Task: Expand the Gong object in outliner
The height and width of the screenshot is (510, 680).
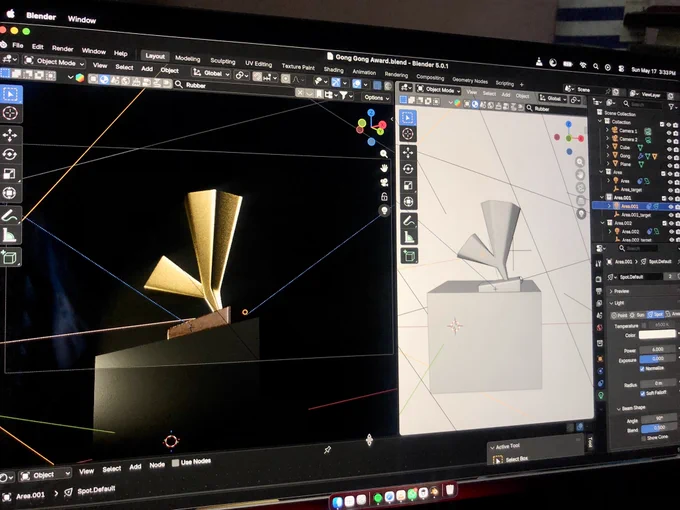Action: click(x=608, y=155)
